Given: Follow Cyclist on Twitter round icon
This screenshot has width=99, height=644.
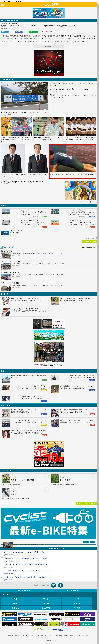Looking at the screenshot, I should [x=53, y=585].
